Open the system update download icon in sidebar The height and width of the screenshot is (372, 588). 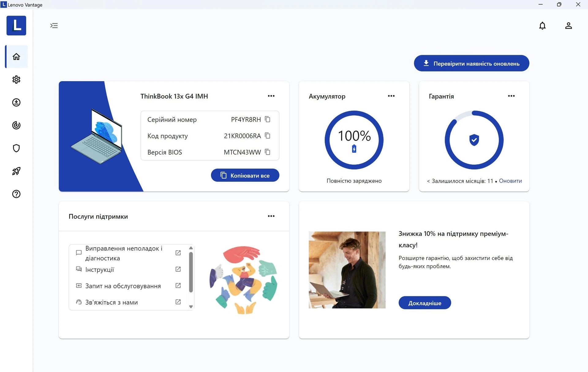coord(16,102)
